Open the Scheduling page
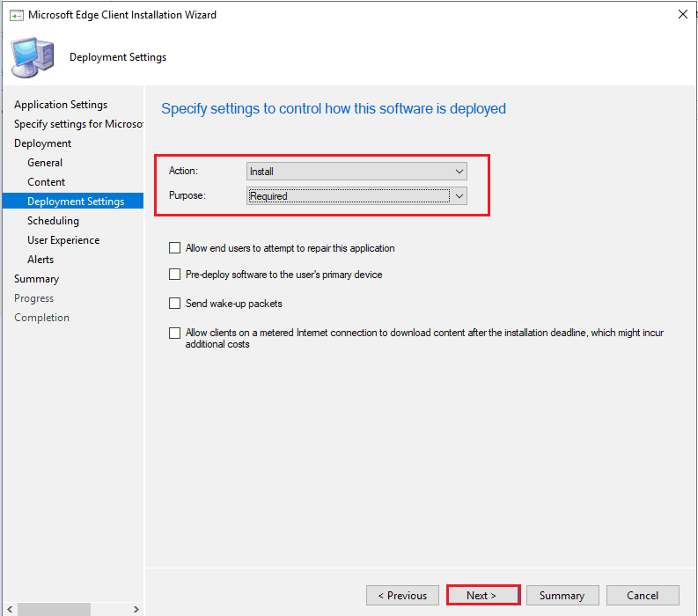The width and height of the screenshot is (698, 616). click(x=53, y=221)
